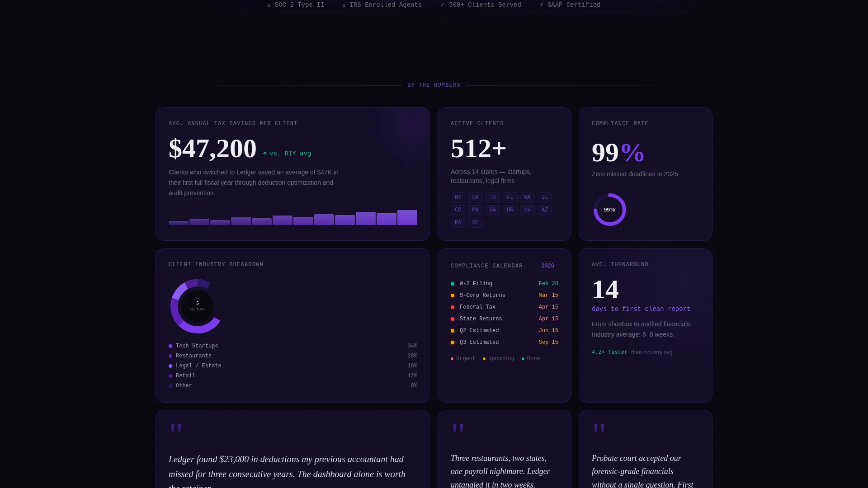
Task: Click the Retail legend row
Action: pos(293,376)
